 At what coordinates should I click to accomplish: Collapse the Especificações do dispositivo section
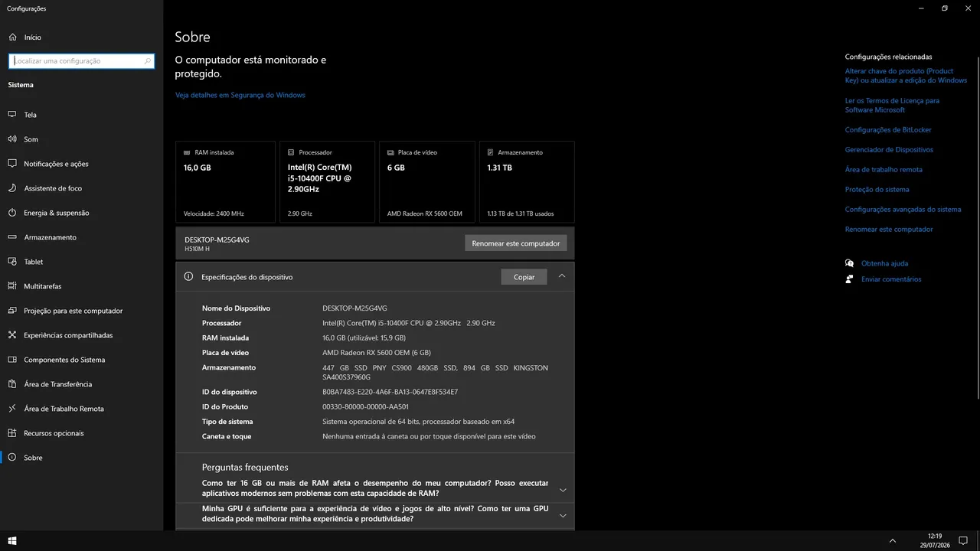point(562,276)
